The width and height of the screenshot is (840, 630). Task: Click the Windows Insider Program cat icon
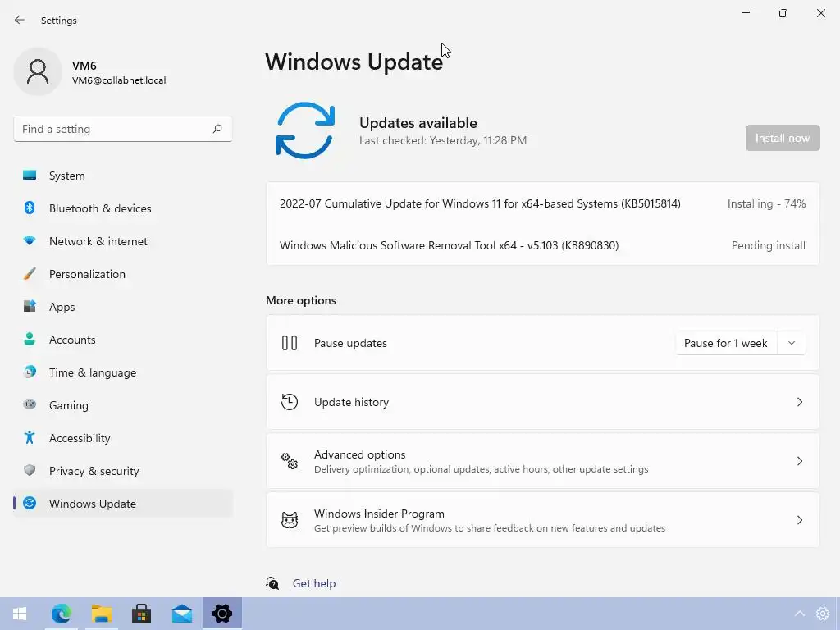click(290, 519)
